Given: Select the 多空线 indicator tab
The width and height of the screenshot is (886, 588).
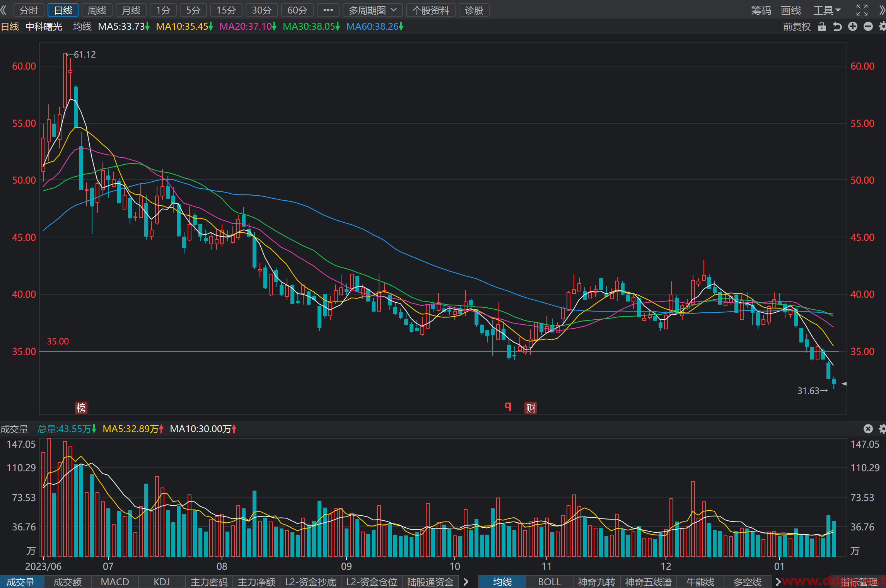Looking at the screenshot, I should tap(748, 582).
